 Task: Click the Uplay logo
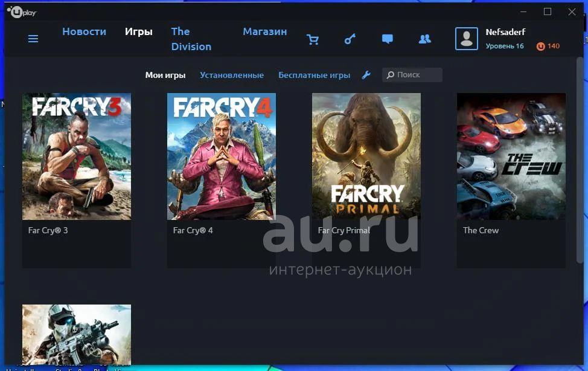tap(22, 13)
